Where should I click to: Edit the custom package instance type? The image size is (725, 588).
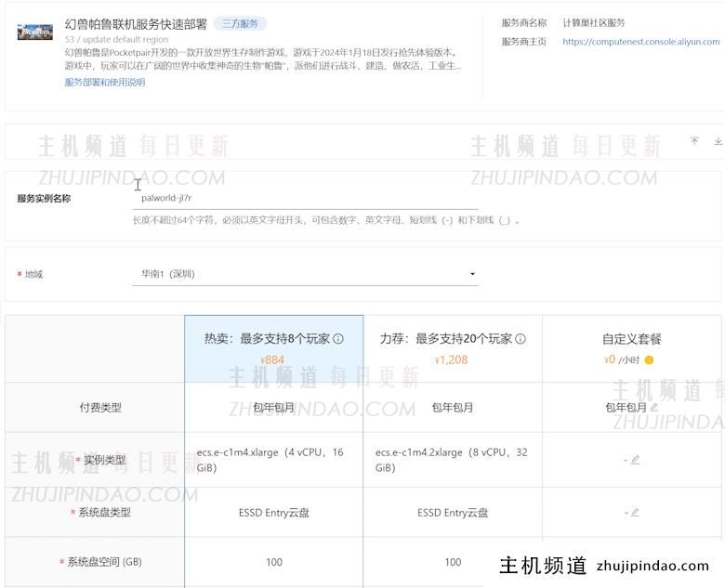click(635, 460)
